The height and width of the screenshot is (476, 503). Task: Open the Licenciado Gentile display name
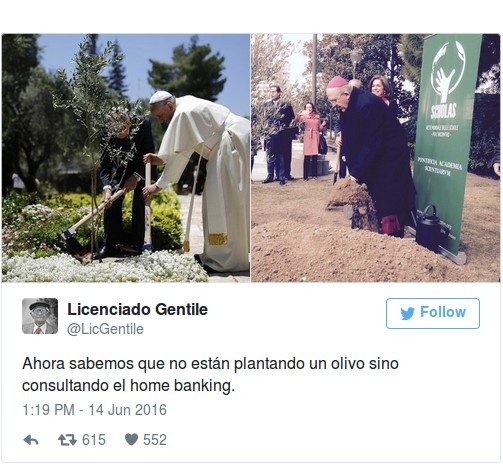click(137, 309)
